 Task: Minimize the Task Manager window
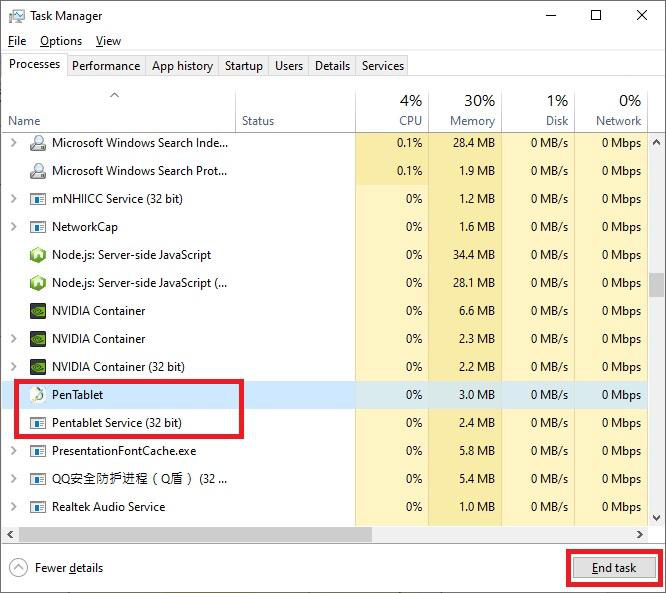[551, 16]
